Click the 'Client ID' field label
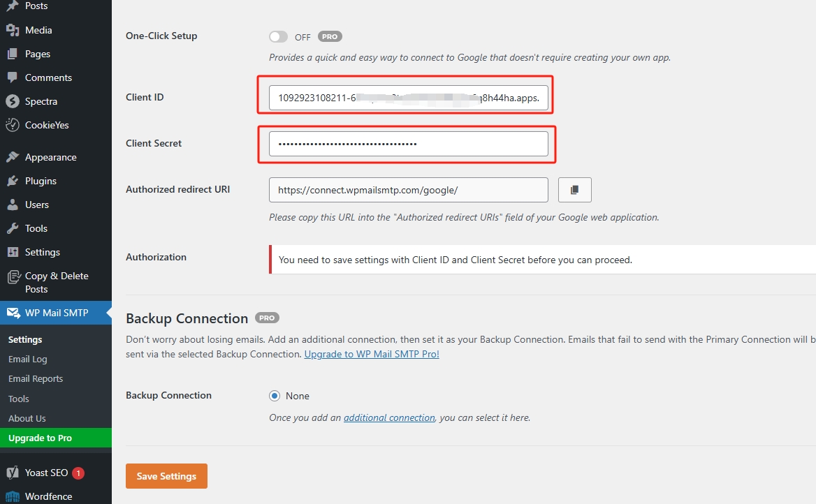Image resolution: width=816 pixels, height=504 pixels. click(x=145, y=97)
